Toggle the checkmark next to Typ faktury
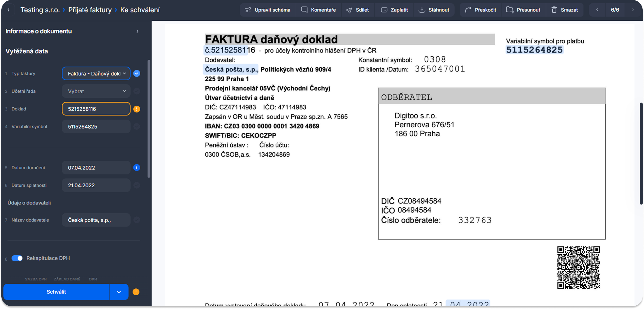 click(136, 73)
